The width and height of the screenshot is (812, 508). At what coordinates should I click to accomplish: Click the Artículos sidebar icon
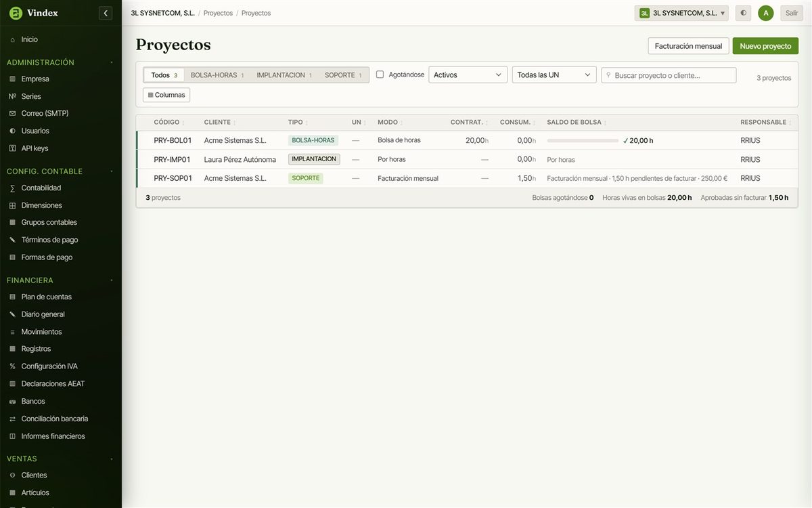[12, 493]
